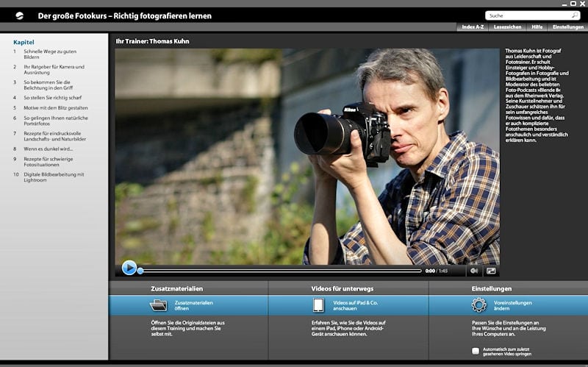Open Einstellungen in the top bar
The height and width of the screenshot is (367, 588).
click(568, 26)
